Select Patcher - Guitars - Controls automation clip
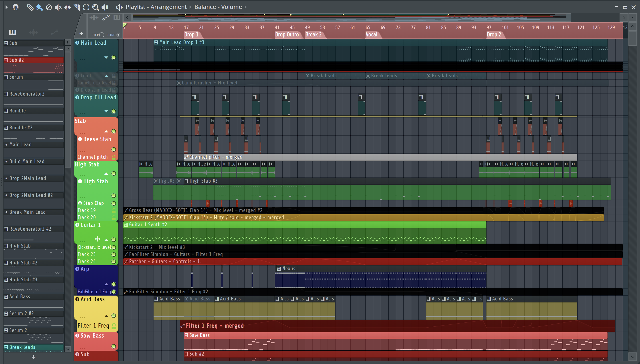Image resolution: width=640 pixels, height=364 pixels. click(x=373, y=262)
